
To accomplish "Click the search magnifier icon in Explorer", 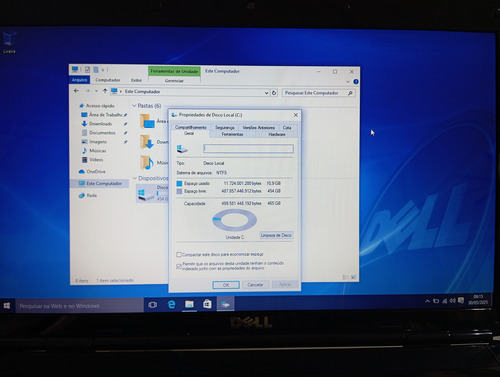I will (350, 93).
